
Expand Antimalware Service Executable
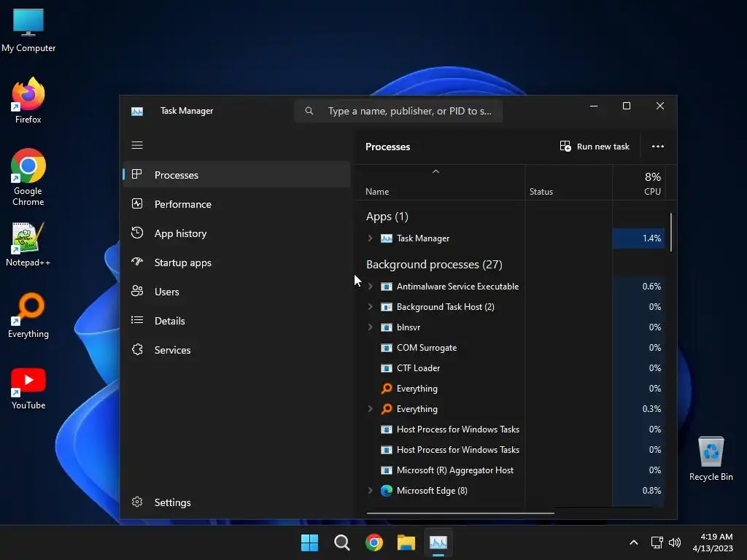coord(370,286)
